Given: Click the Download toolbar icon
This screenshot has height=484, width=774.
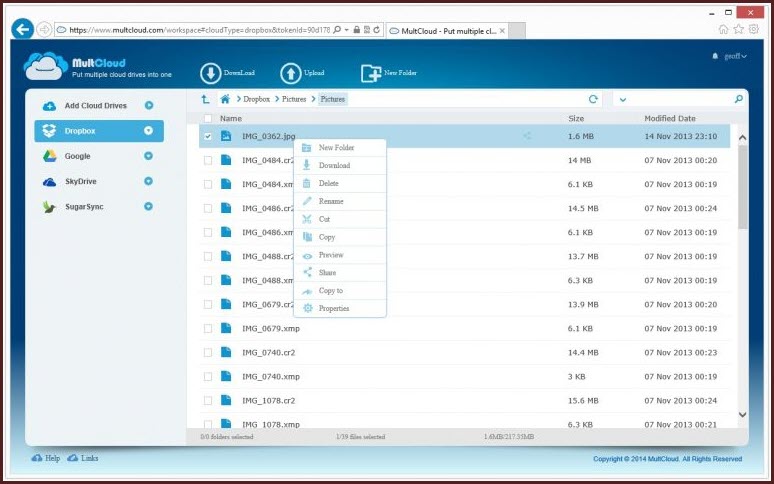Looking at the screenshot, I should [211, 73].
